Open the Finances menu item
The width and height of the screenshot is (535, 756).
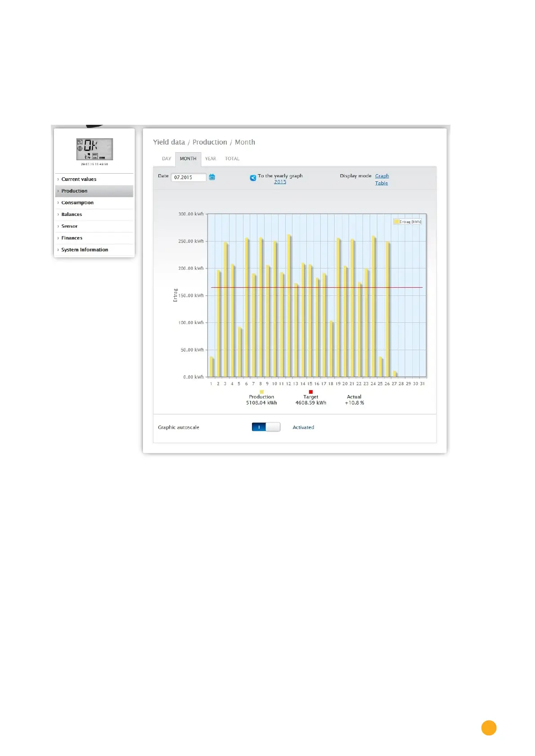pos(94,238)
